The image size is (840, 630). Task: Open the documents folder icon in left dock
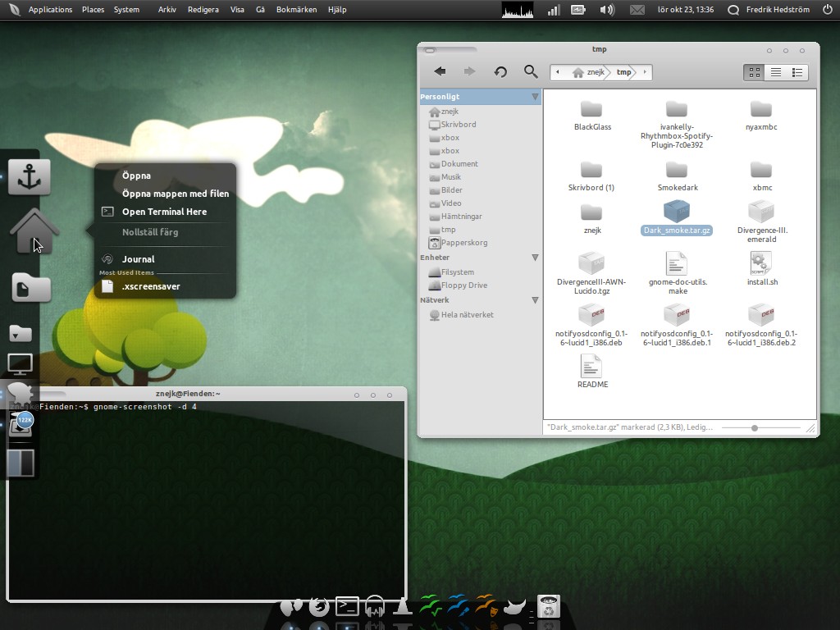31,288
